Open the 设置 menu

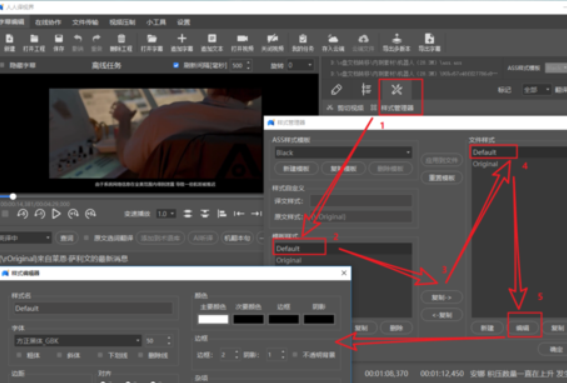(x=183, y=22)
